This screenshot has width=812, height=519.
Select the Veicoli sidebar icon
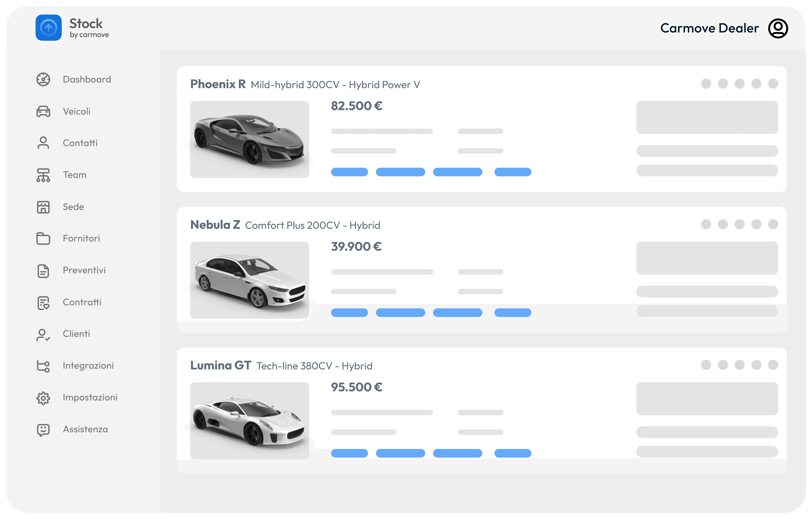43,111
